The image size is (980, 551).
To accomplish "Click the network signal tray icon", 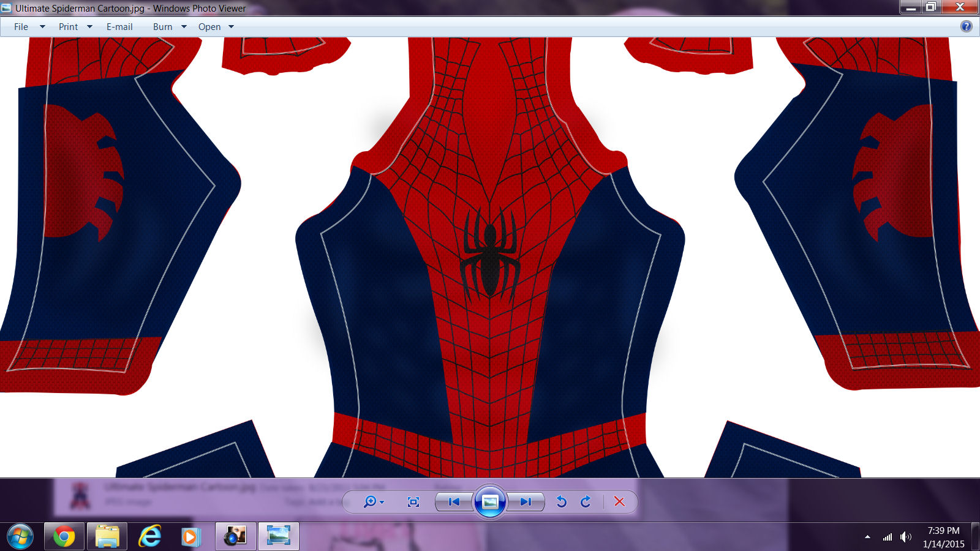I will (887, 537).
